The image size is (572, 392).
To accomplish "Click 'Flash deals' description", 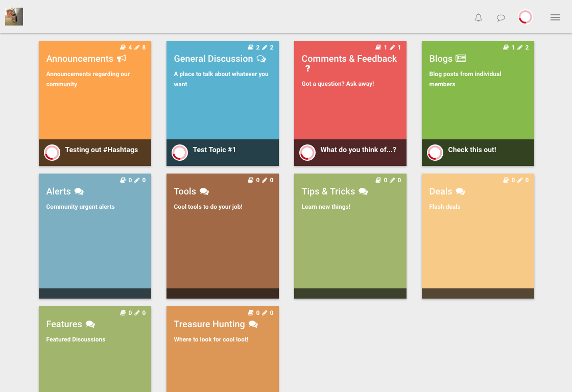I will [x=445, y=207].
